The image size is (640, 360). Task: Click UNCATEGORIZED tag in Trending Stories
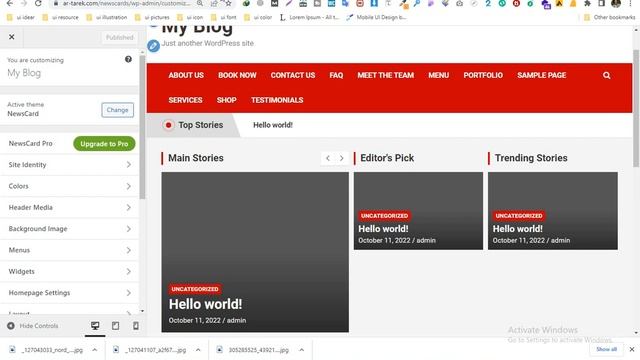tap(519, 216)
